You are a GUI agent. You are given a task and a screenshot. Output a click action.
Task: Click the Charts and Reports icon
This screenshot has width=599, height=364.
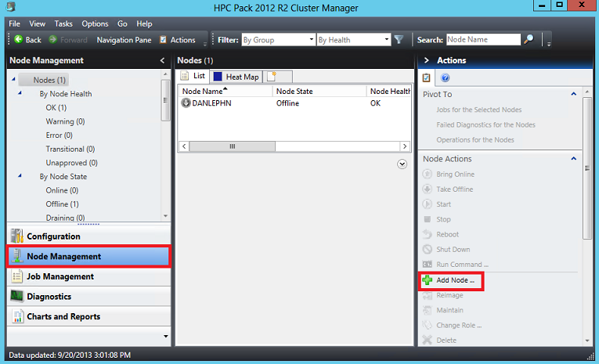click(x=17, y=316)
